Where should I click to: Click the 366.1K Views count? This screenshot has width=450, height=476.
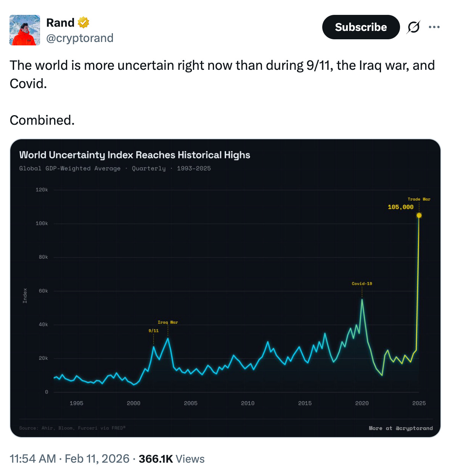(172, 458)
